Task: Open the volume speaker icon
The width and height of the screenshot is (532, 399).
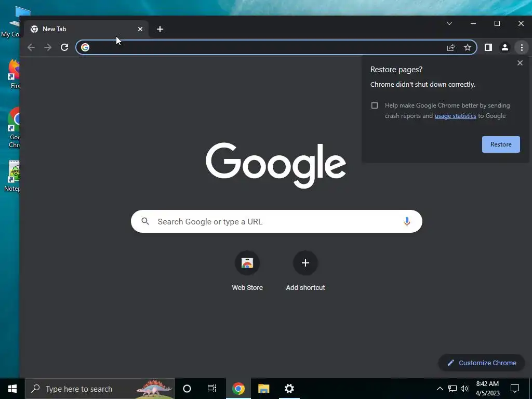Action: [464, 389]
